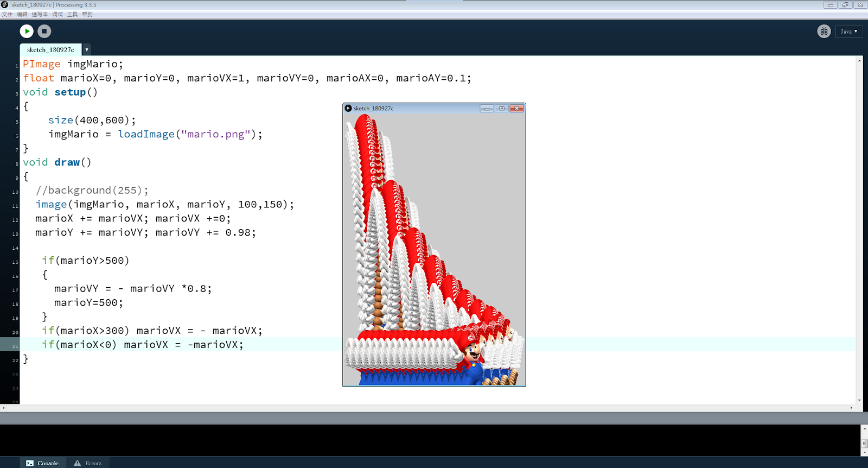Image resolution: width=868 pixels, height=468 pixels.
Task: Open the 调试 menu
Action: tap(58, 15)
